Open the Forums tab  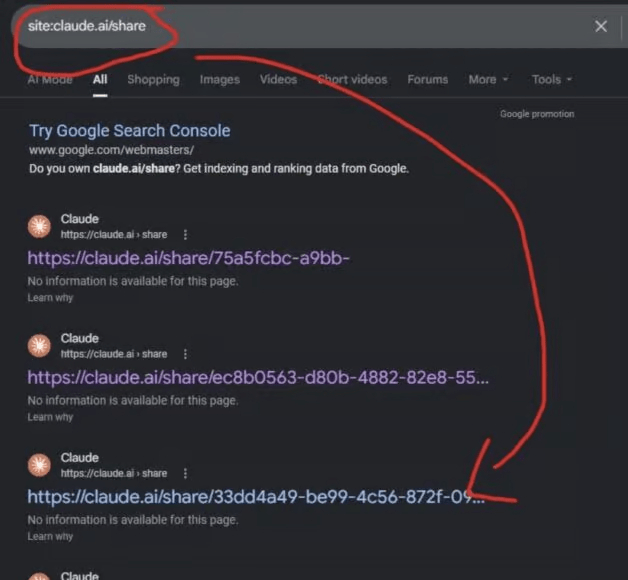[x=428, y=79]
